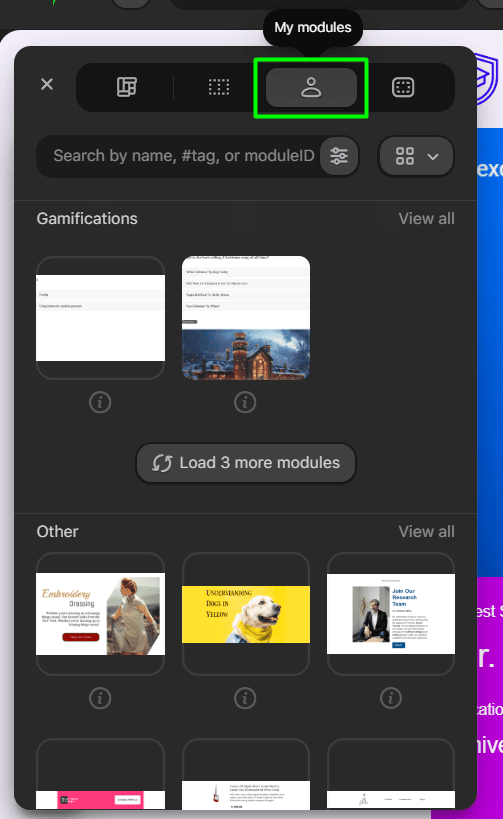Screen dimensions: 503x819
Task: Open the template layouts tab icon
Action: pos(126,87)
